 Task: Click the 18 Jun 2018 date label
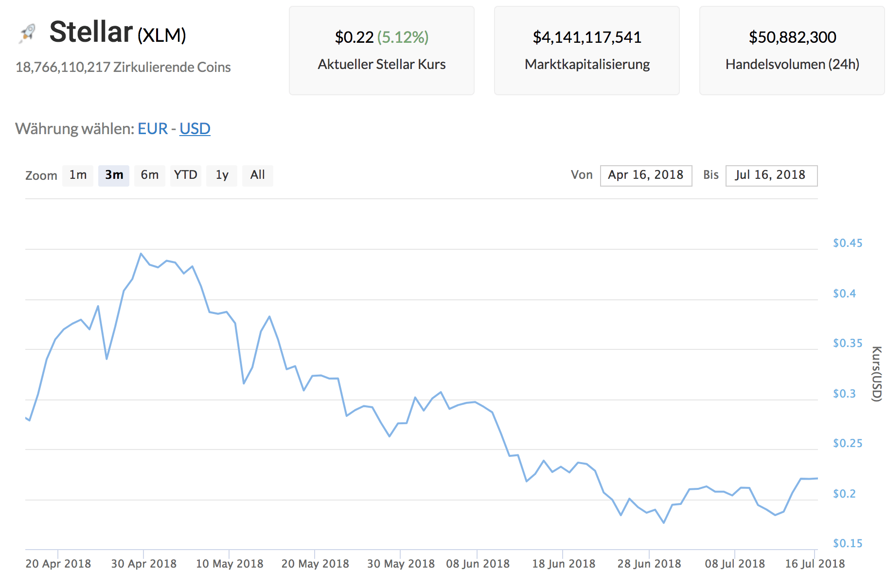click(564, 564)
